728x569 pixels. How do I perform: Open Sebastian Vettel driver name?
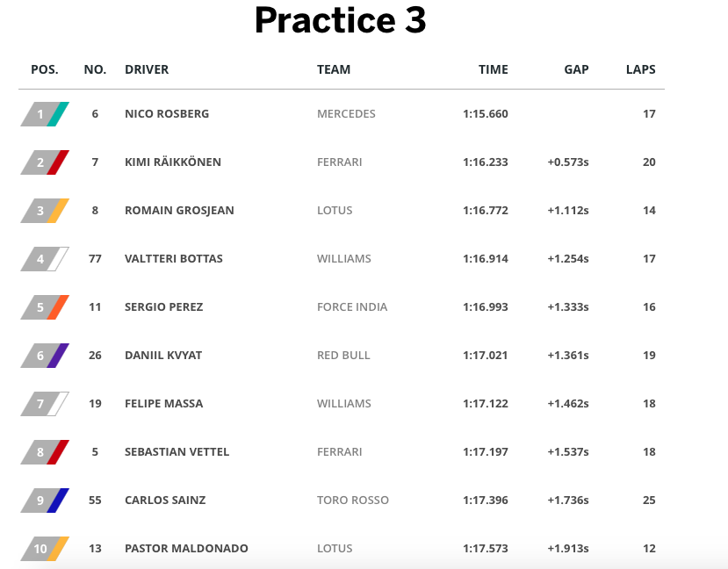point(177,451)
